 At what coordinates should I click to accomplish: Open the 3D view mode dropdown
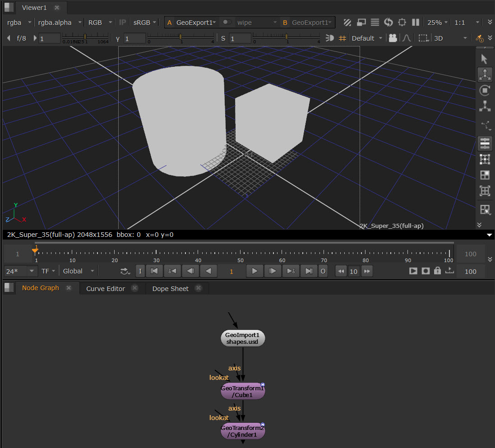click(x=450, y=38)
